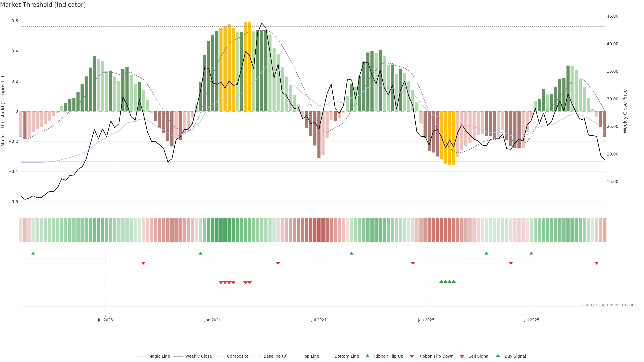Toggle the Magic Line legend entry

point(159,356)
